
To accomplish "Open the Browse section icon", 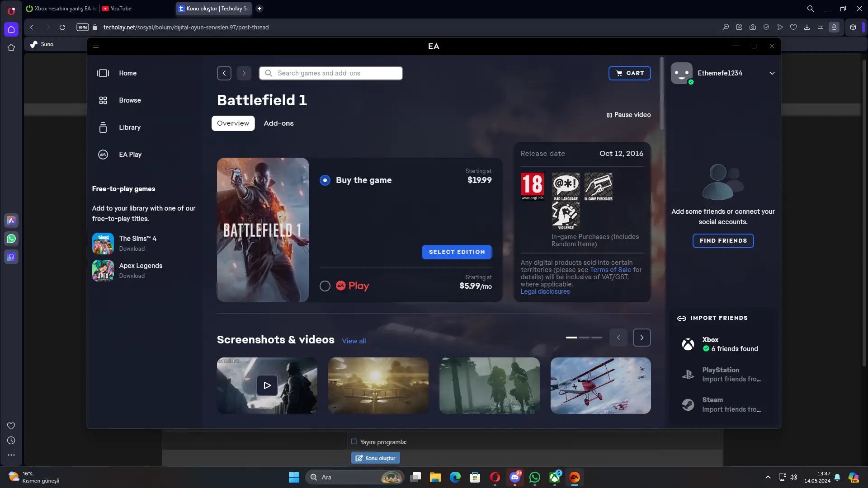I will pyautogui.click(x=103, y=100).
